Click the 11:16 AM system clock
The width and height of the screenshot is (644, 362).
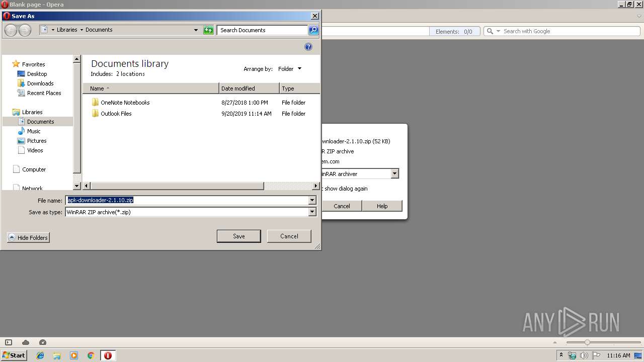pyautogui.click(x=618, y=355)
